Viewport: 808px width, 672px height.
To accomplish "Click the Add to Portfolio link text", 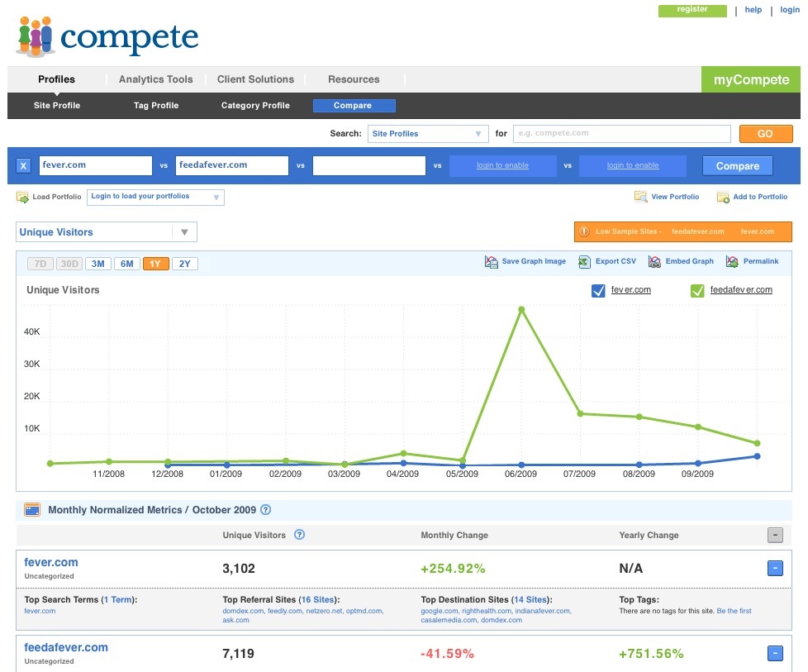I will (760, 197).
